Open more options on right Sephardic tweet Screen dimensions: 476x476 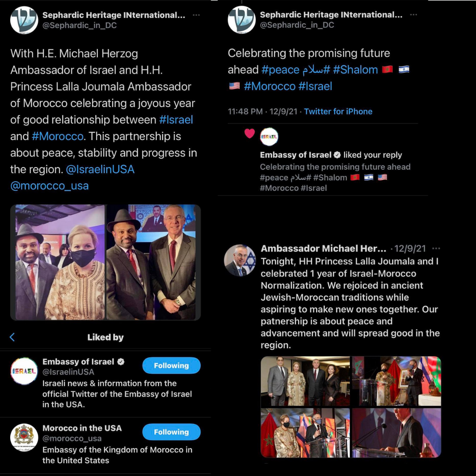coord(413,15)
